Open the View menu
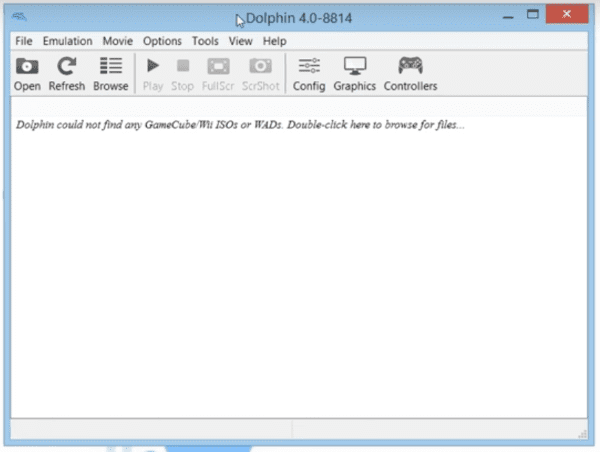The height and width of the screenshot is (452, 600). tap(240, 41)
